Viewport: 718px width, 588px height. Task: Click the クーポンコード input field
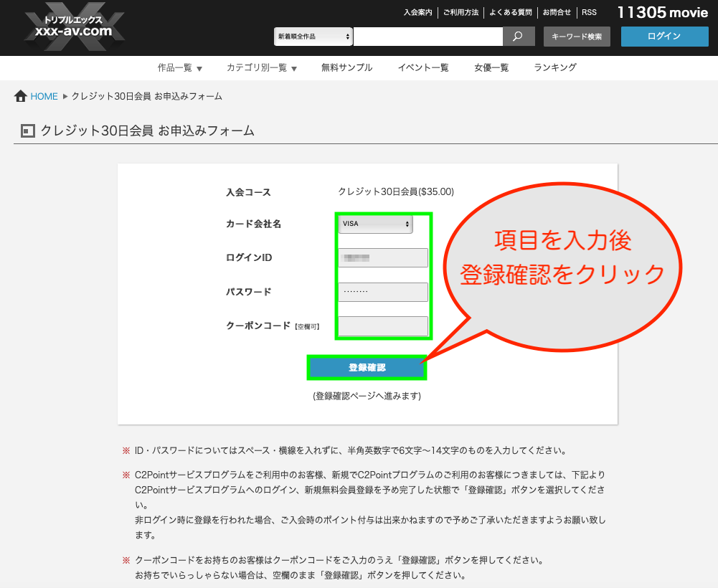[383, 326]
